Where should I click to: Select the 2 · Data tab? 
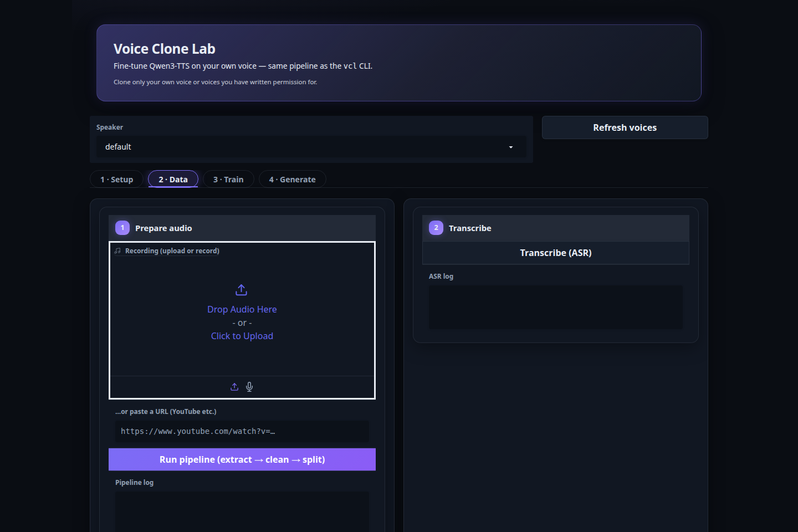(x=173, y=180)
